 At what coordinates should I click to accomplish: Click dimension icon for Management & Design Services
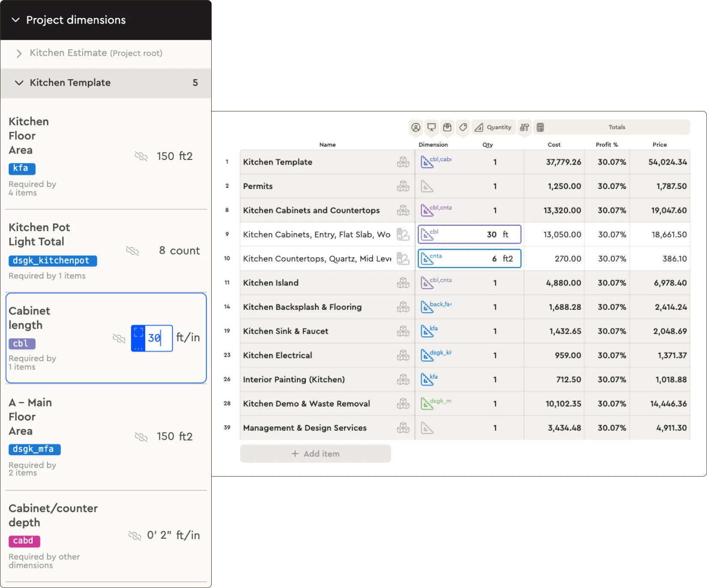427,428
